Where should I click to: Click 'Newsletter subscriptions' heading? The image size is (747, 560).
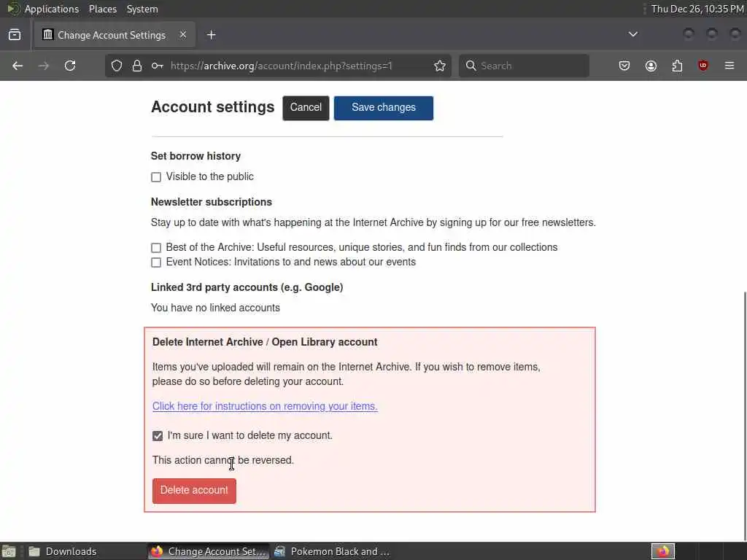pyautogui.click(x=212, y=202)
